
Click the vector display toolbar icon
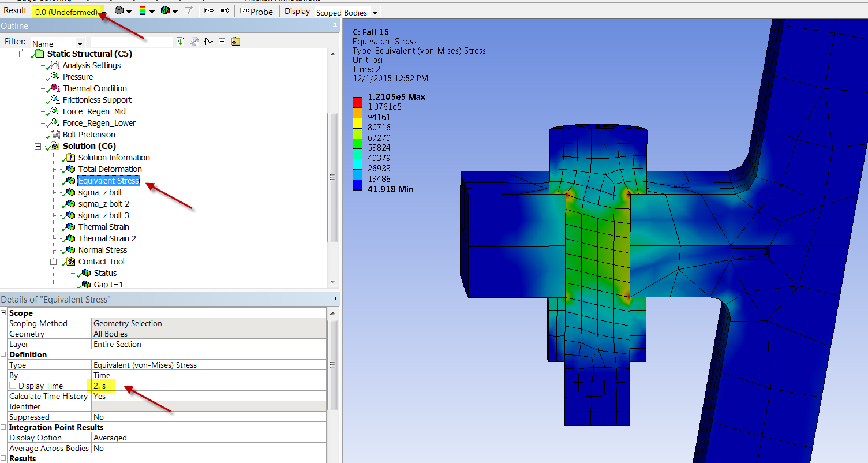[x=188, y=11]
